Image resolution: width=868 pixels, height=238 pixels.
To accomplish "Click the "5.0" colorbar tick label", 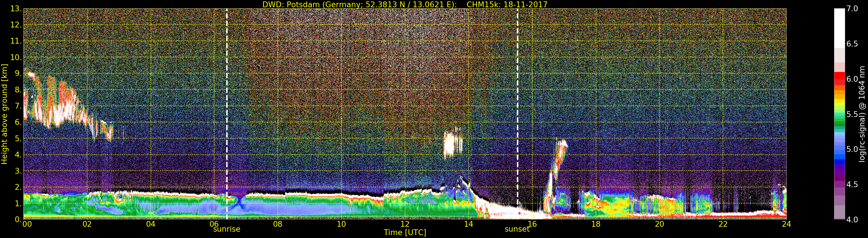I will [852, 149].
